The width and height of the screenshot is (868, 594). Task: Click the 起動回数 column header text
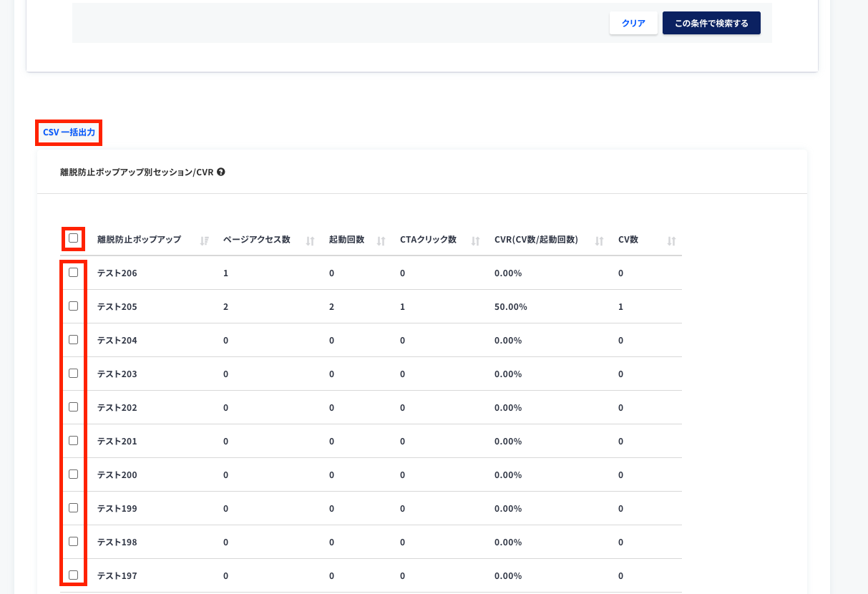coord(347,240)
